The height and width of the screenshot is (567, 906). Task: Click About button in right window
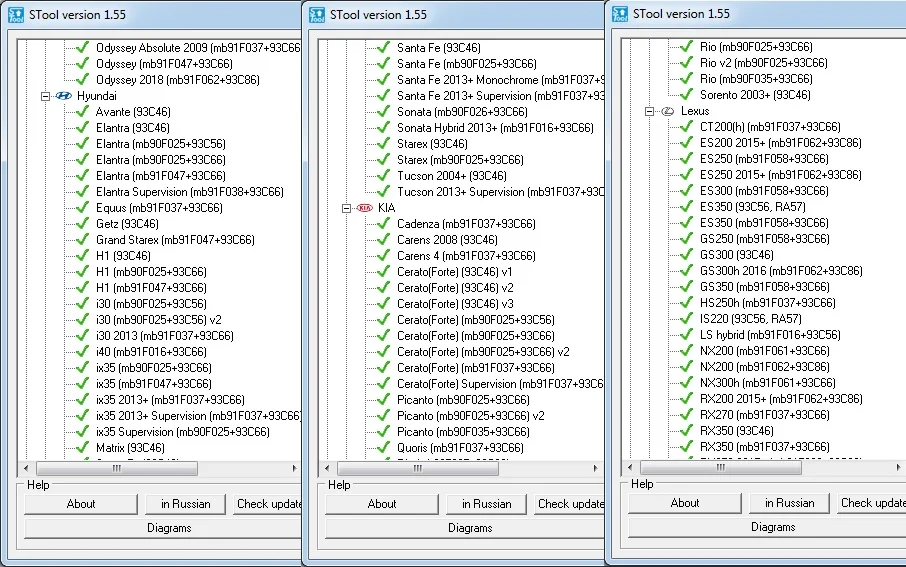tap(685, 503)
